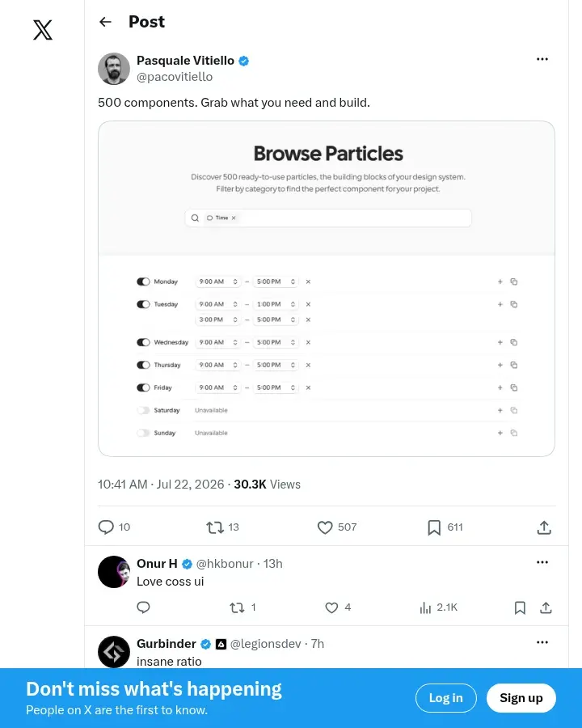Click the Browse Particles search field
The height and width of the screenshot is (728, 582).
point(328,218)
